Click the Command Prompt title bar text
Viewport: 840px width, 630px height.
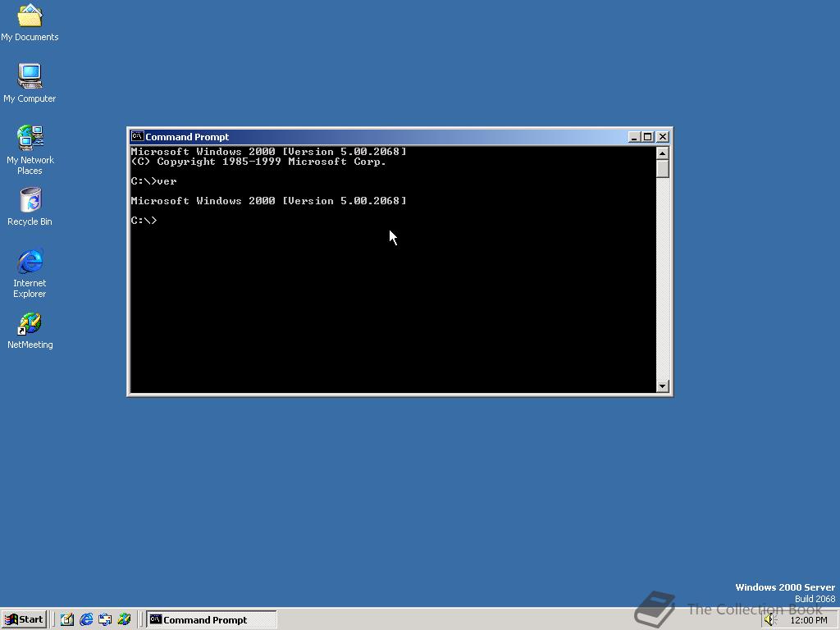click(187, 137)
